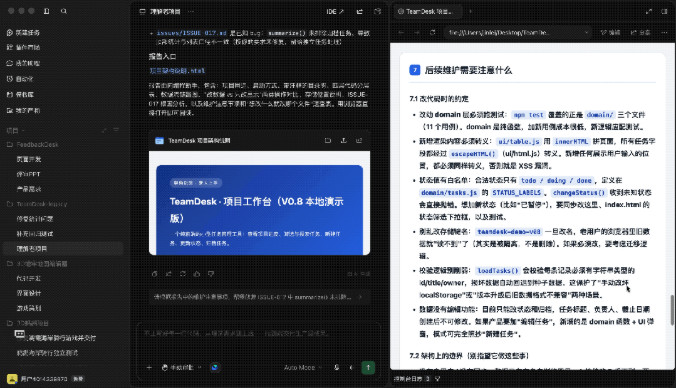The image size is (676, 388).
Task: Open the issues/ISSUE-017.md link
Action: [191, 33]
